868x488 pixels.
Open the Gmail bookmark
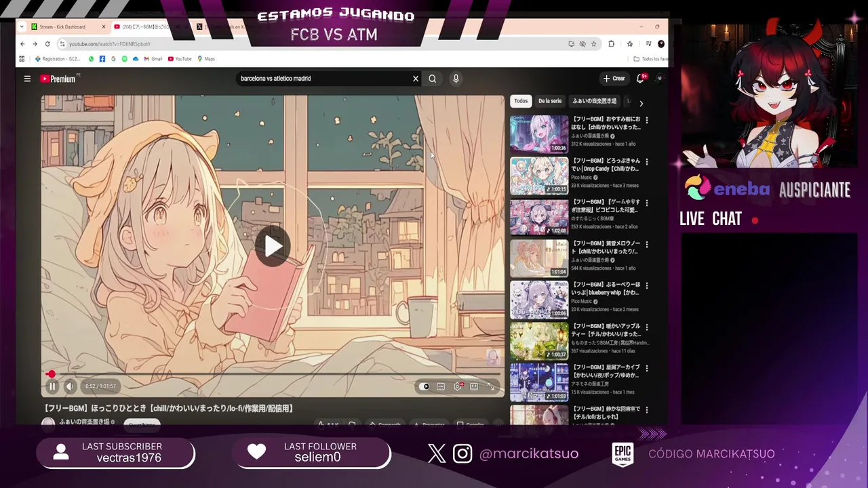(x=153, y=59)
